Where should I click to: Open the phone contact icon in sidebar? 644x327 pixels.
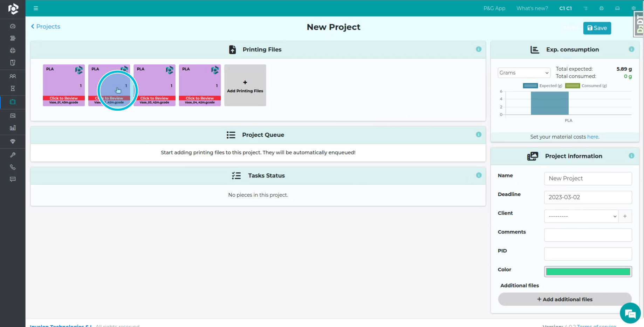(13, 167)
